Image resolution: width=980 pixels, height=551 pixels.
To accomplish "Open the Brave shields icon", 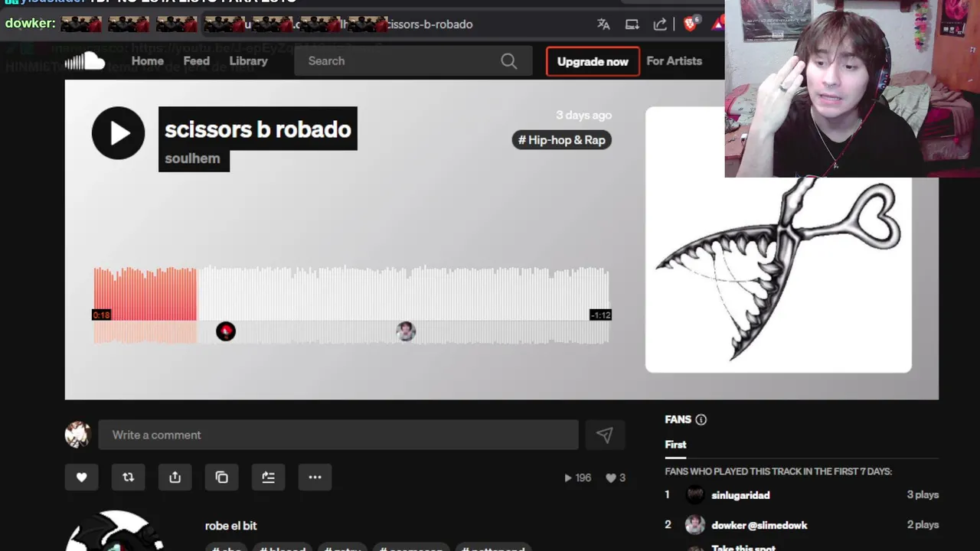I will (x=689, y=24).
